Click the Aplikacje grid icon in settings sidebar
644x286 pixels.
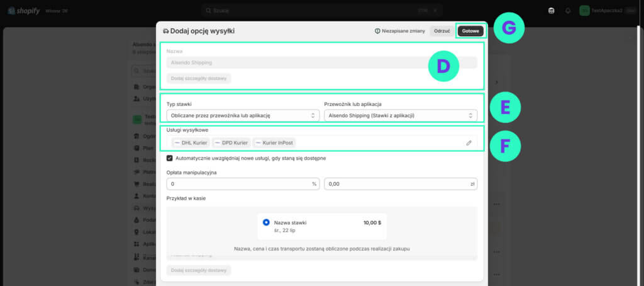[136, 244]
